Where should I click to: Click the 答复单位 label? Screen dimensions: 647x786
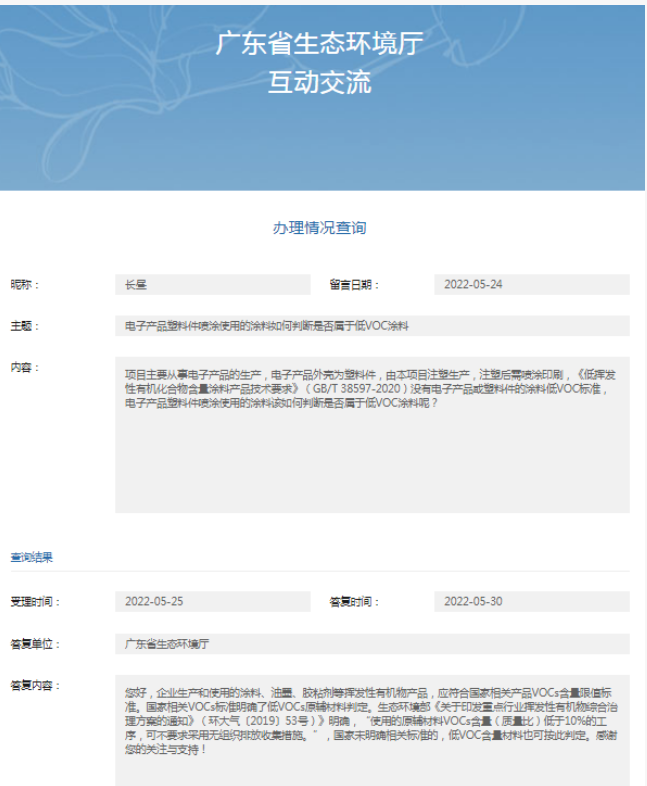[x=36, y=644]
